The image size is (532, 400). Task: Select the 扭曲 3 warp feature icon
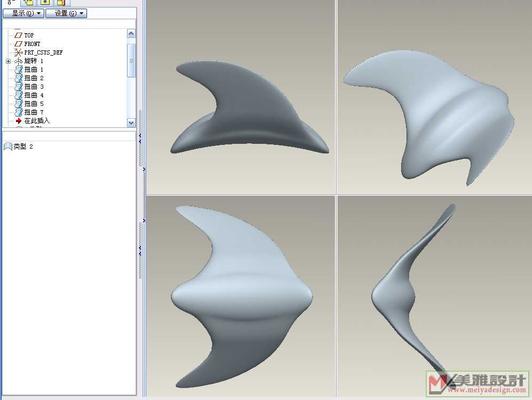click(19, 87)
